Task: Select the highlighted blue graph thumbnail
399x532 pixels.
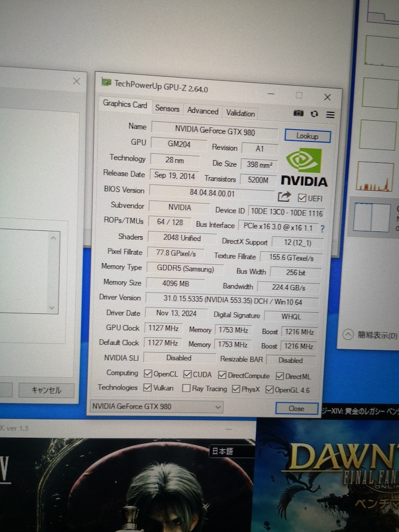Action: (x=371, y=217)
